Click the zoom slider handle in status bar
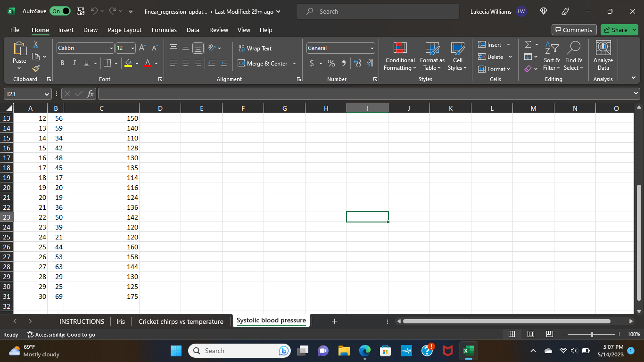644x362 pixels. point(592,334)
